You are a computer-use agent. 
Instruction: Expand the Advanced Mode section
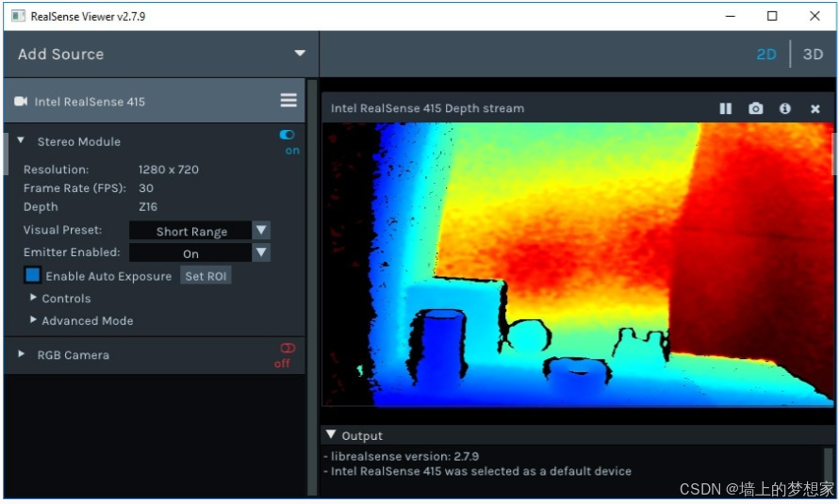(x=33, y=319)
